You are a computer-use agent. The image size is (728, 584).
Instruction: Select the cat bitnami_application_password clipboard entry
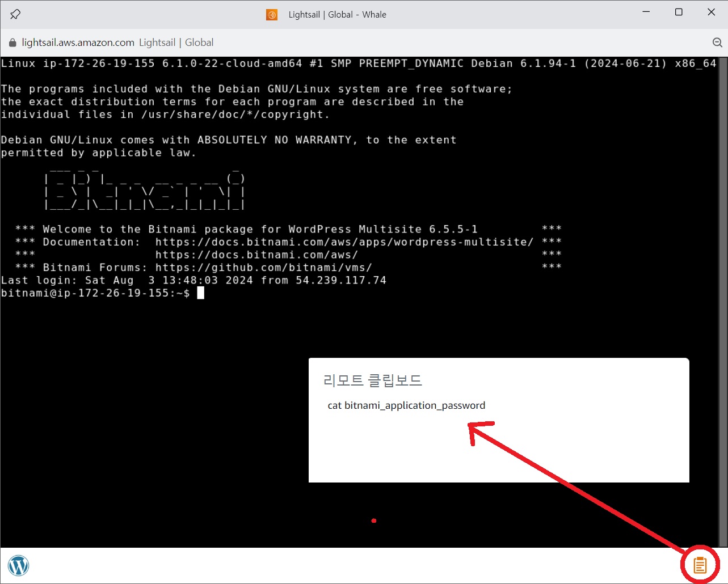[406, 405]
